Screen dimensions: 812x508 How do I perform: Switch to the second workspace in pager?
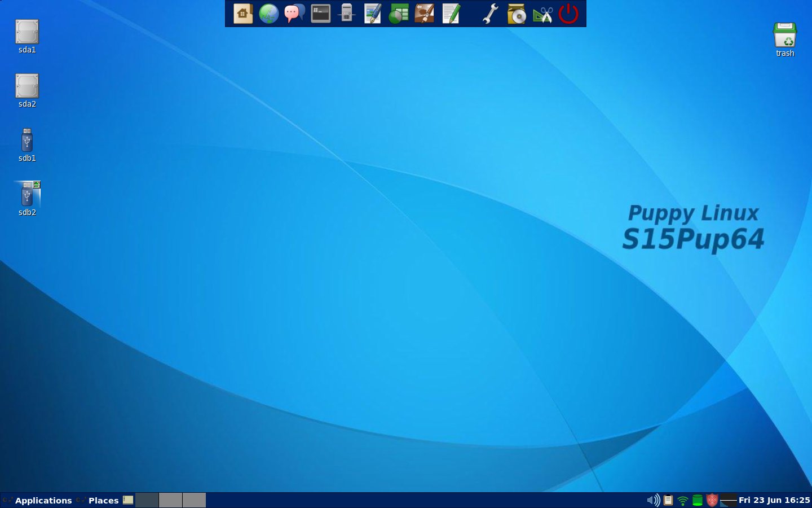click(x=170, y=500)
